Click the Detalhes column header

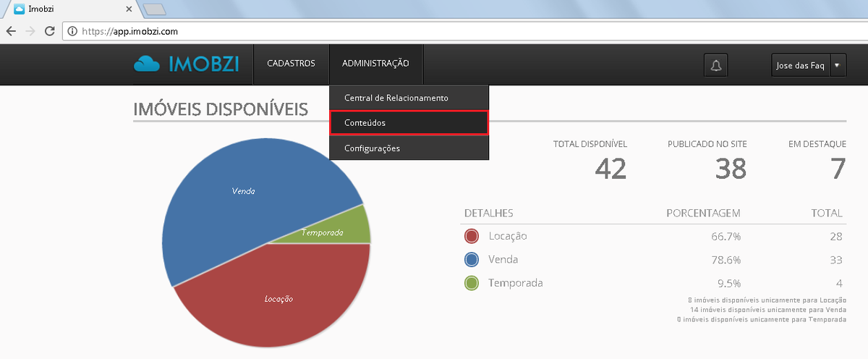click(x=488, y=214)
